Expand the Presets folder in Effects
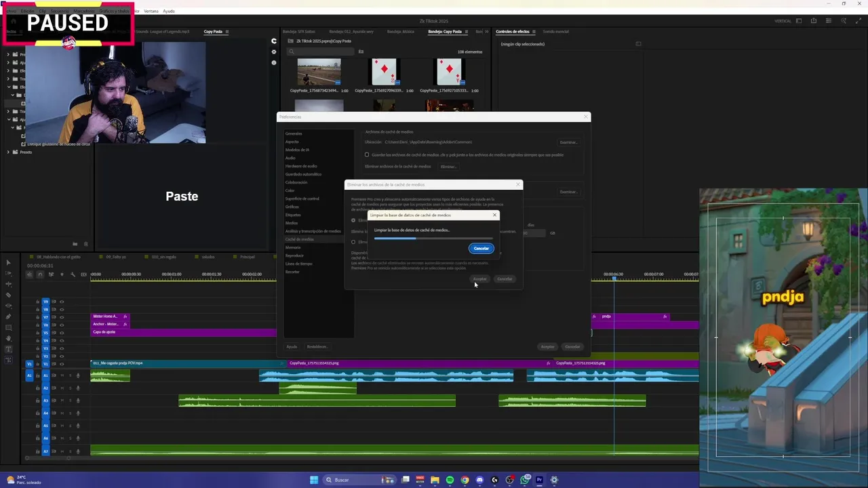868x488 pixels. [x=8, y=152]
